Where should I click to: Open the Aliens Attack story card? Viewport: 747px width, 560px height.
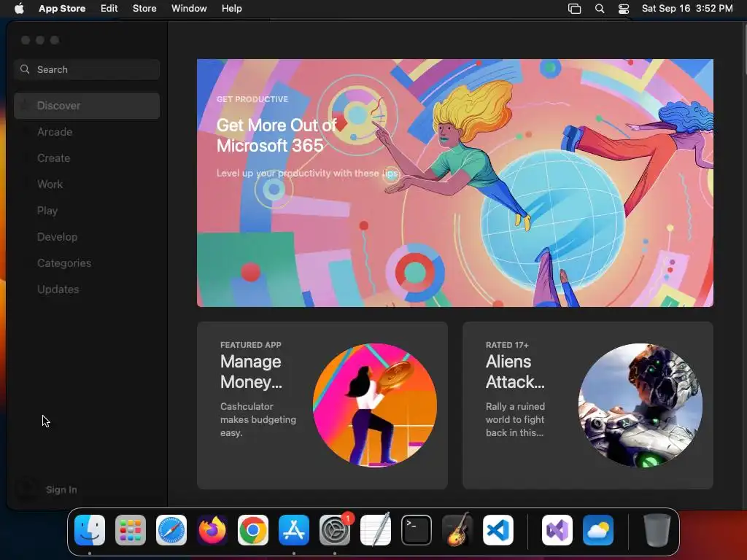coord(588,405)
